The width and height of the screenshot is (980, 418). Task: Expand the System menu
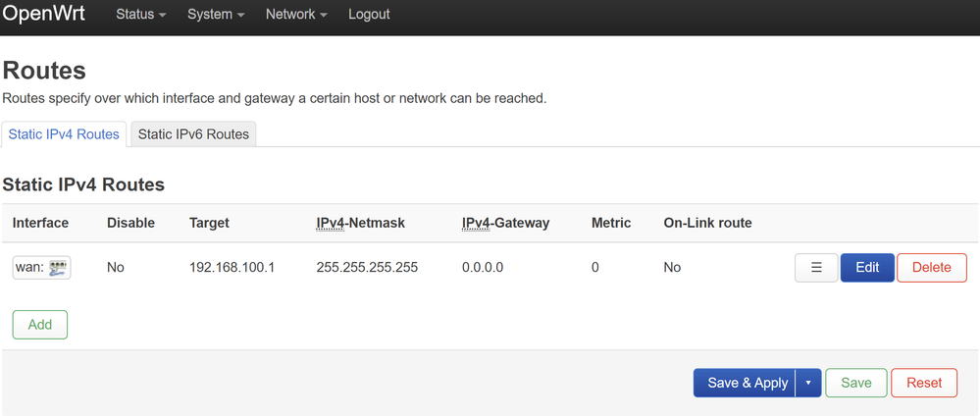coord(216,15)
